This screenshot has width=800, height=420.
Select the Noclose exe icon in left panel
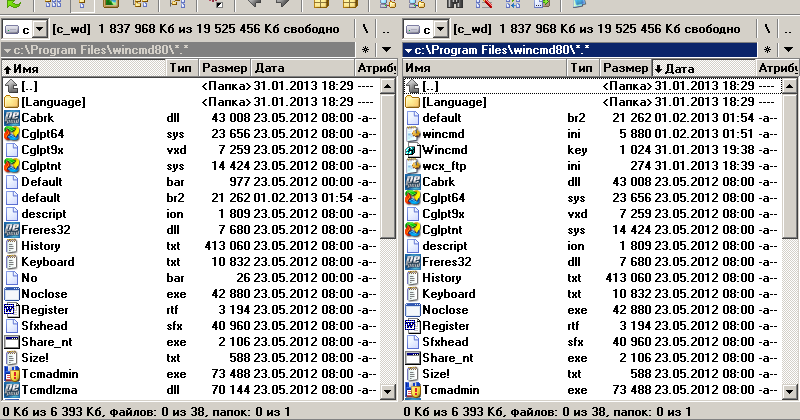12,294
